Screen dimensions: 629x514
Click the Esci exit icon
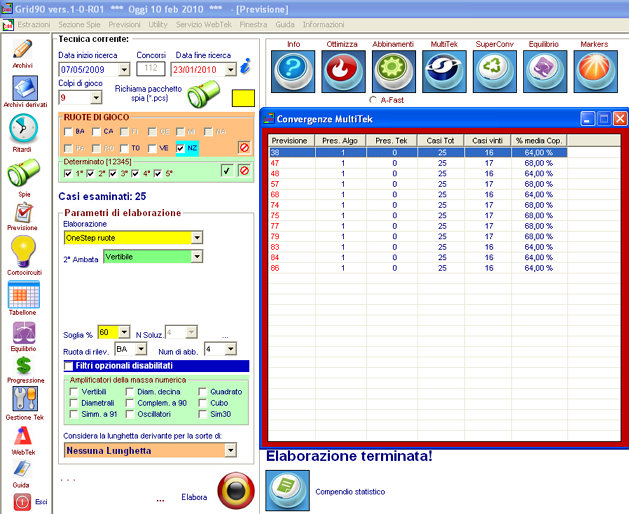tap(22, 502)
